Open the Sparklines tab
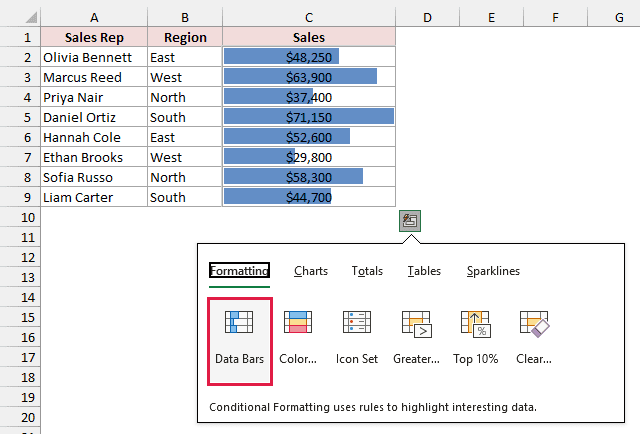640x434 pixels. (x=493, y=271)
